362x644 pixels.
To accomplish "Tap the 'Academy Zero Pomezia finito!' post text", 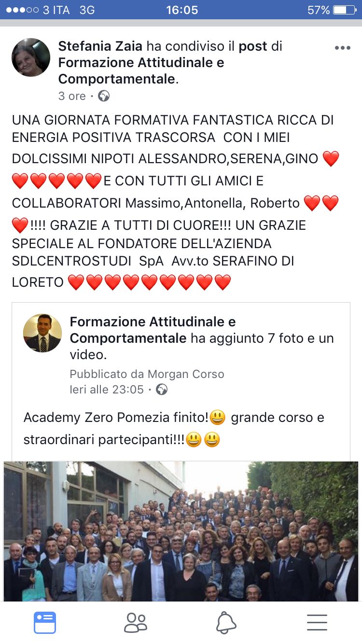I will [x=116, y=418].
